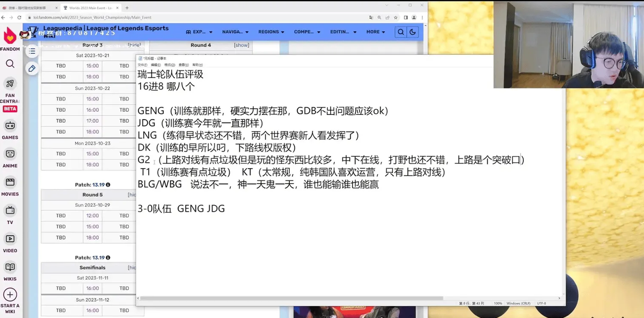Open the REGIONS dropdown menu

pos(271,32)
